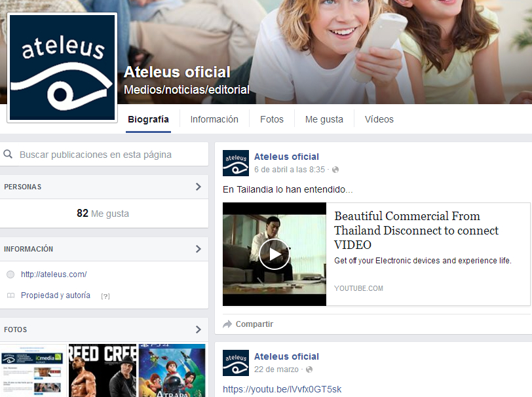Switch to the Información tab
The width and height of the screenshot is (532, 397).
pyautogui.click(x=214, y=119)
